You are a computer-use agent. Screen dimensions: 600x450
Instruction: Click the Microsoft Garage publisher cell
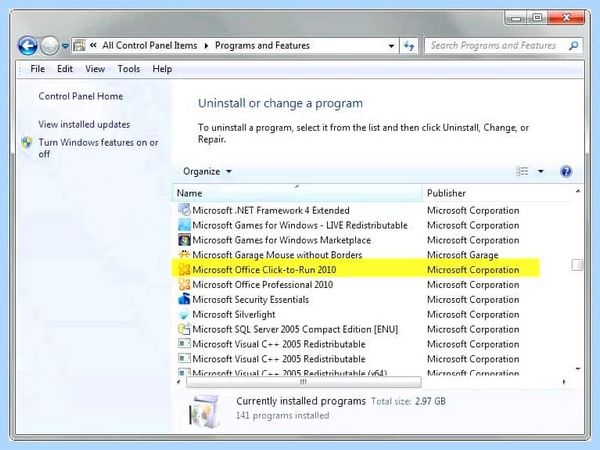pyautogui.click(x=463, y=255)
